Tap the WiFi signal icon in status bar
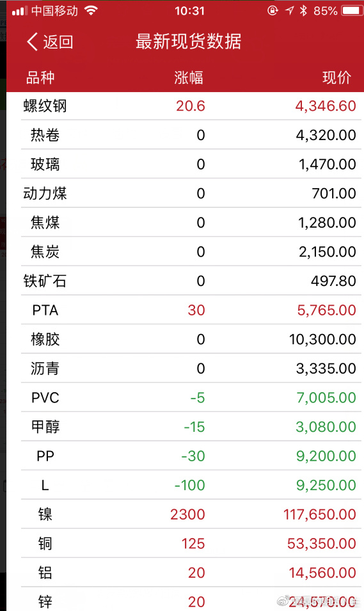364x611 pixels. pyautogui.click(x=91, y=10)
